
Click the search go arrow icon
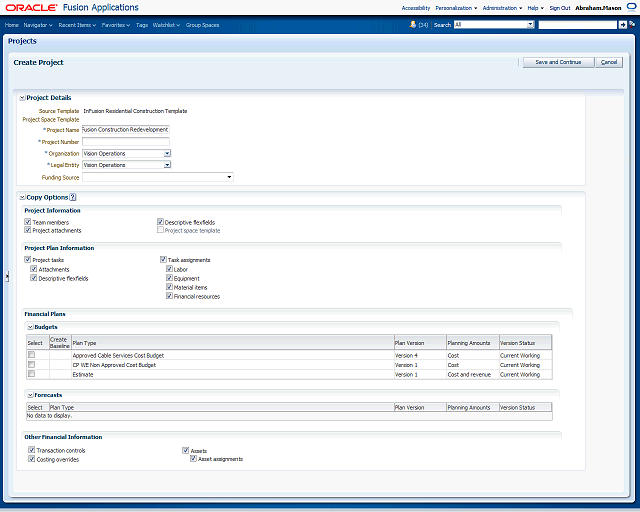[622, 24]
